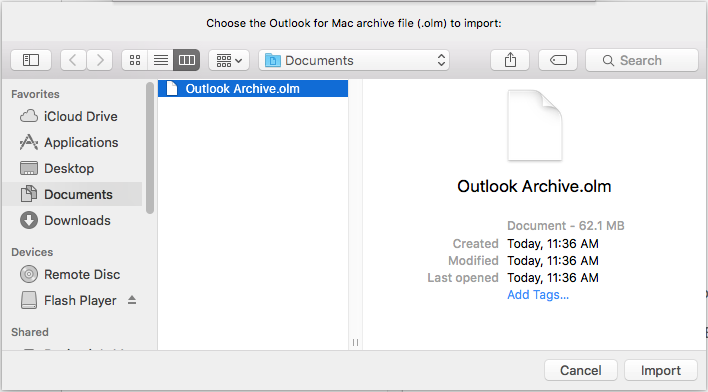Click the magnifying glass search icon

[x=608, y=61]
